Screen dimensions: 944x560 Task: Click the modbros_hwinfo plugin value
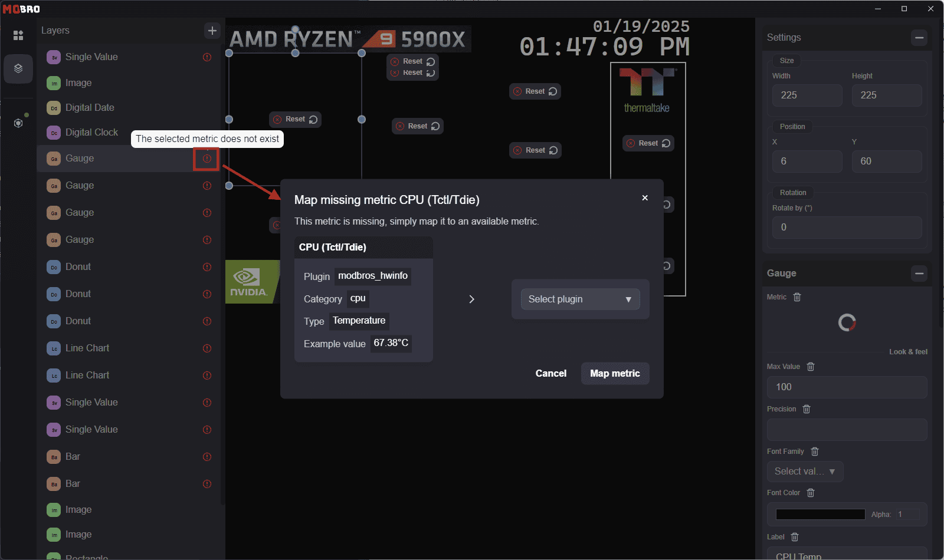373,276
